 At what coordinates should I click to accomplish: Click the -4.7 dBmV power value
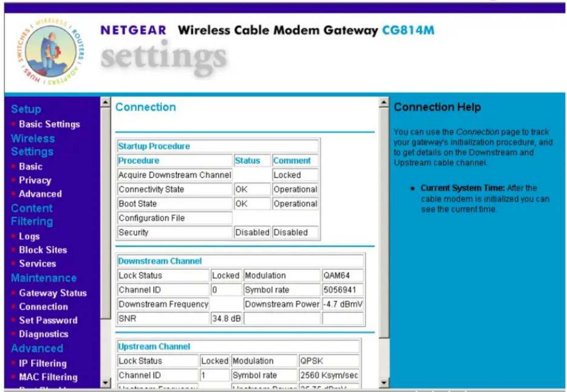[x=343, y=304]
